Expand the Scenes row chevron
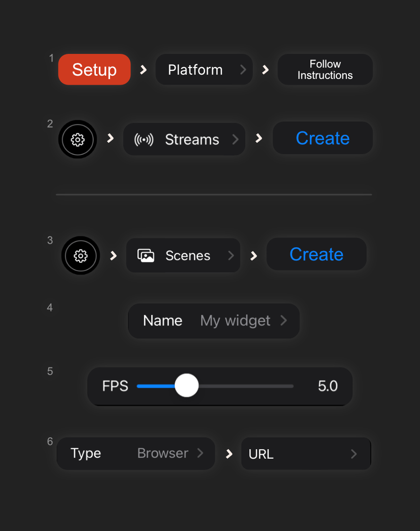The image size is (420, 531). tap(231, 256)
